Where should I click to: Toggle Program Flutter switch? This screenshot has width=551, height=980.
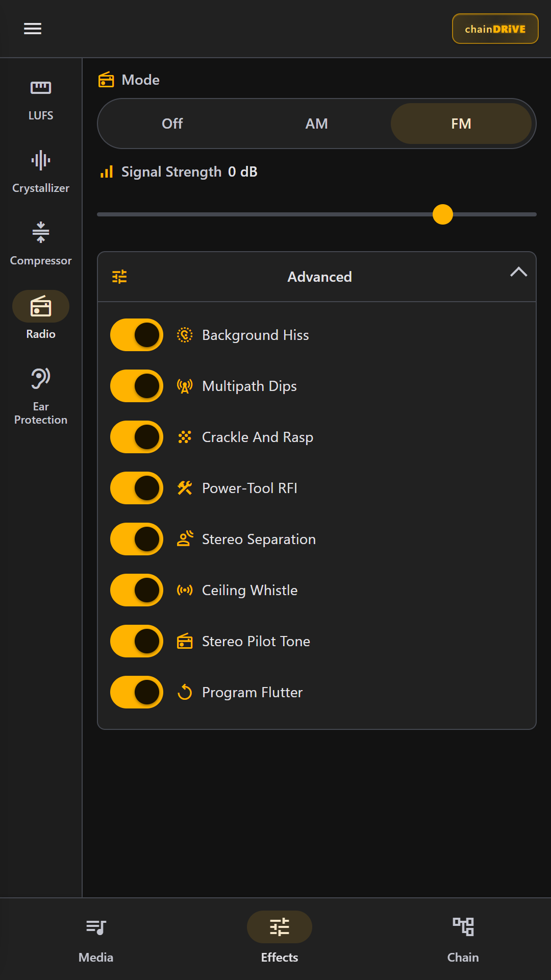137,692
